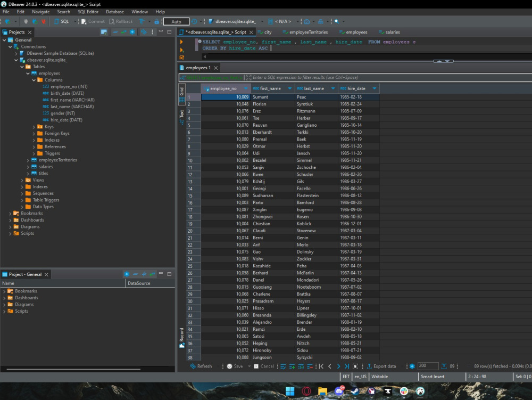Click the result set configuration gear icon
The height and width of the screenshot is (400, 532).
pyautogui.click(x=412, y=366)
